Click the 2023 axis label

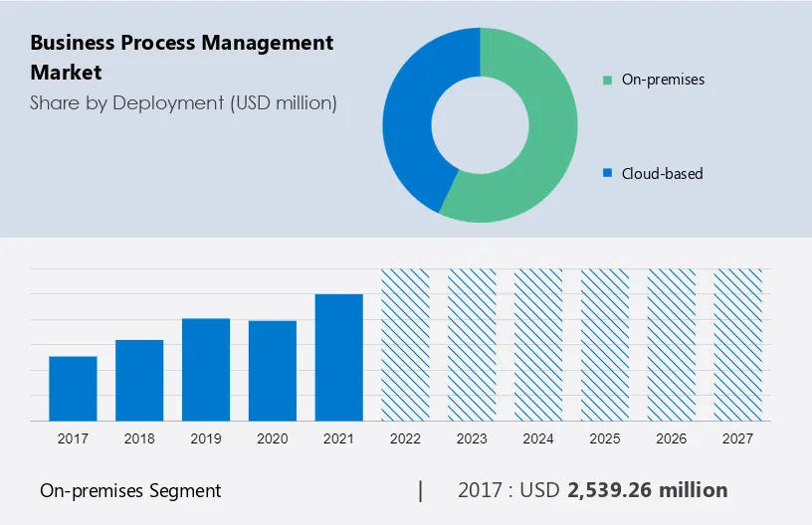click(472, 438)
